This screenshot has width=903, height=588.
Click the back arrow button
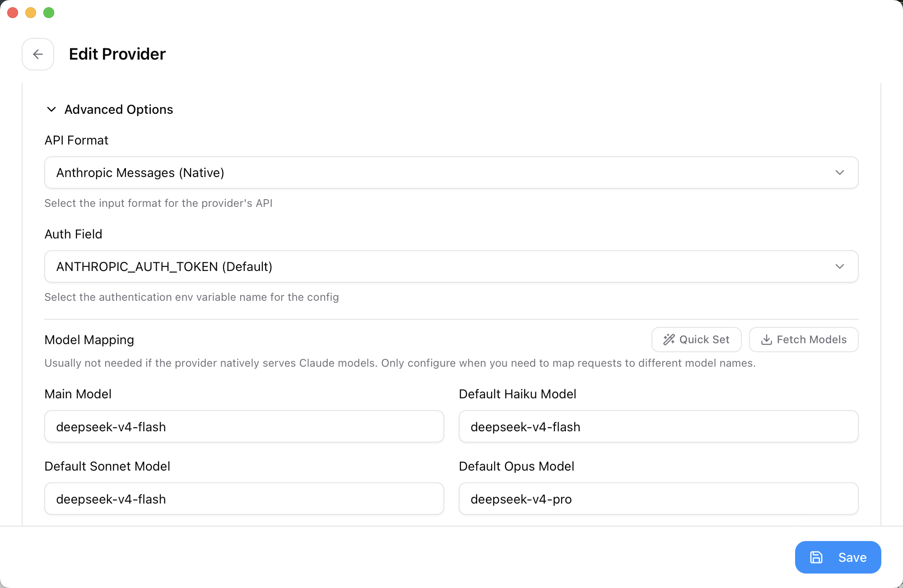38,54
